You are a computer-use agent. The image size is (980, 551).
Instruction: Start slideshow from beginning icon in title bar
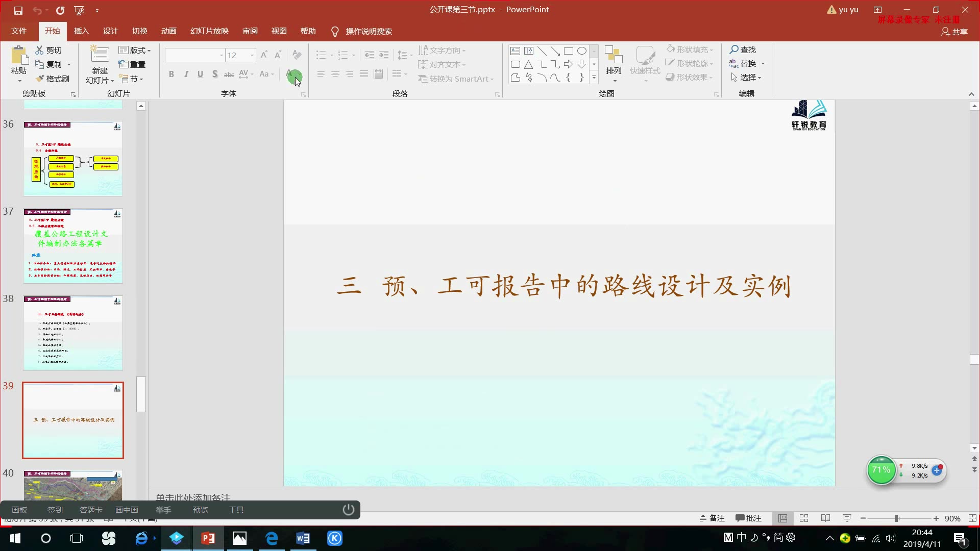pos(79,10)
